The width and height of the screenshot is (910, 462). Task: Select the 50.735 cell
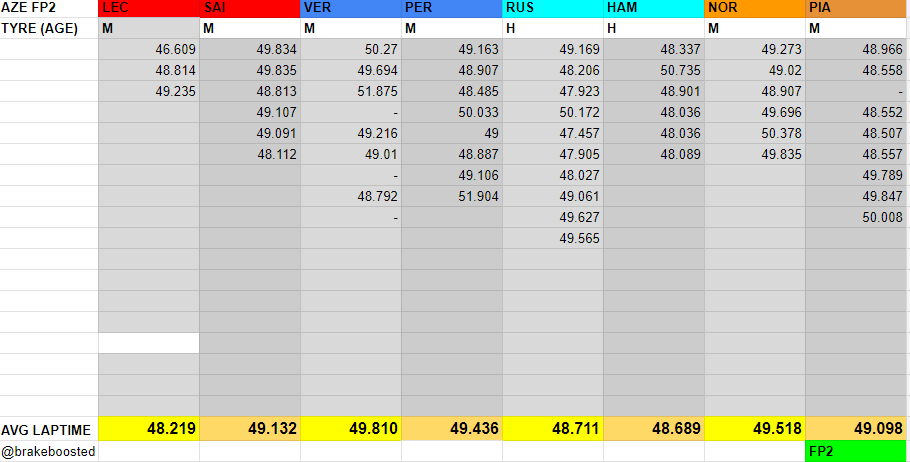coord(654,70)
